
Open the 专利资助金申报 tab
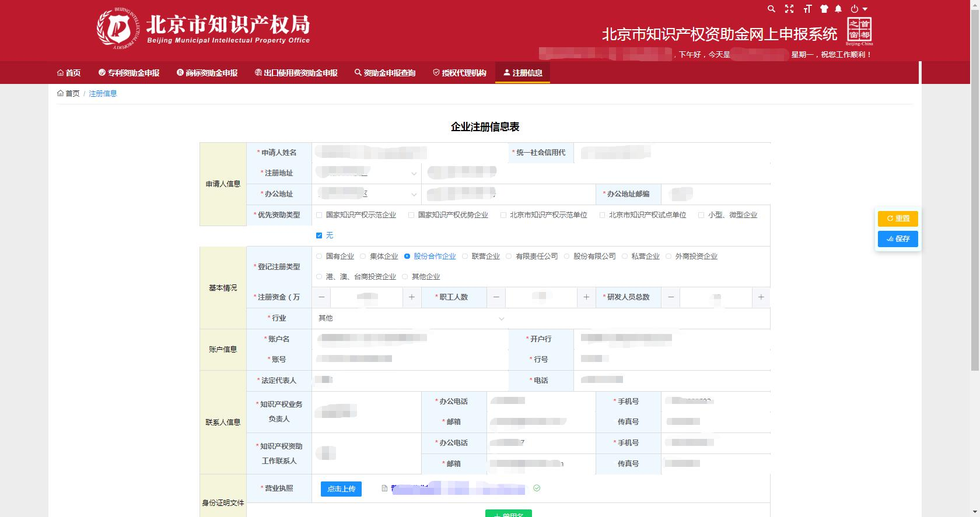[129, 73]
